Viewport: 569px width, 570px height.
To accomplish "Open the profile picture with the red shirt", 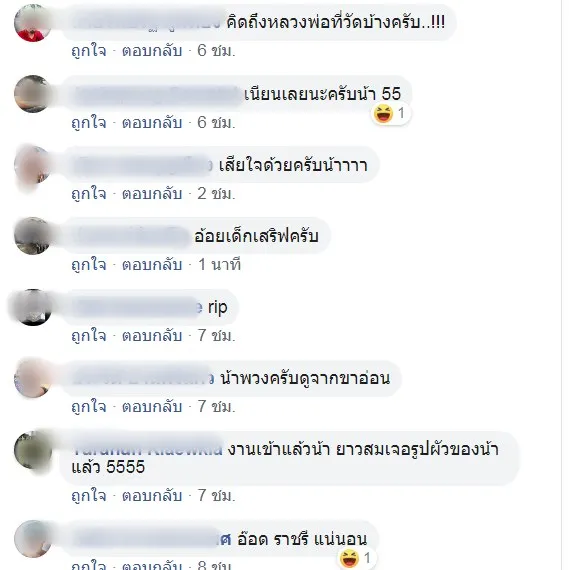I will pyautogui.click(x=32, y=23).
